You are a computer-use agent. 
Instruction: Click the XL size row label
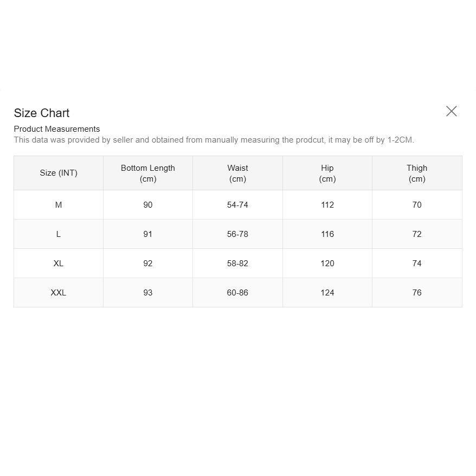tap(59, 263)
